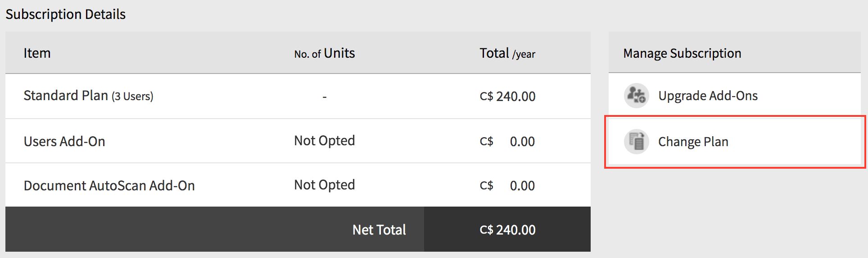Select the Change Plan option
Image resolution: width=868 pixels, height=258 pixels.
pyautogui.click(x=693, y=142)
